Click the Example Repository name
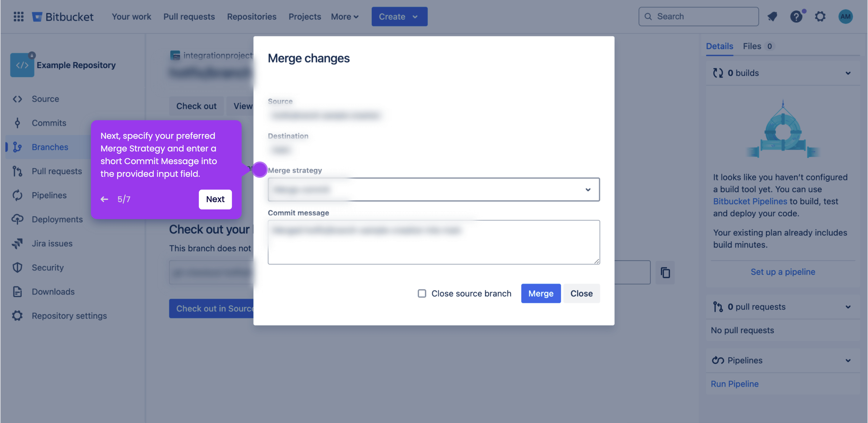Image resolution: width=868 pixels, height=423 pixels. point(76,65)
